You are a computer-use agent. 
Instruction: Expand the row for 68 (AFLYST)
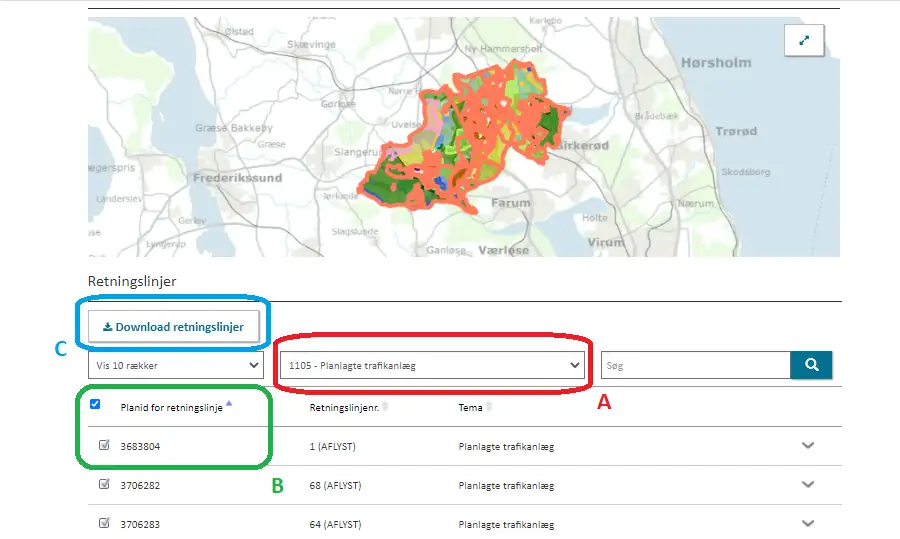point(809,485)
